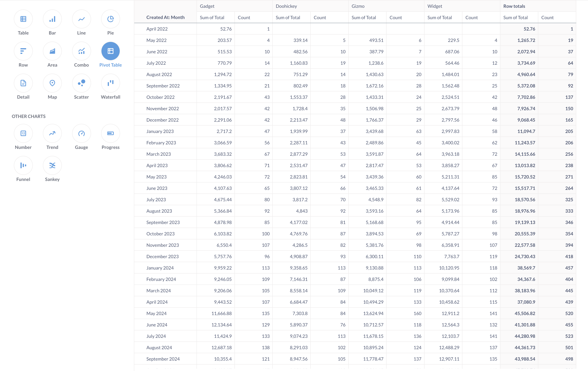
Task: Click the Created At: Month column header
Action: tap(165, 17)
